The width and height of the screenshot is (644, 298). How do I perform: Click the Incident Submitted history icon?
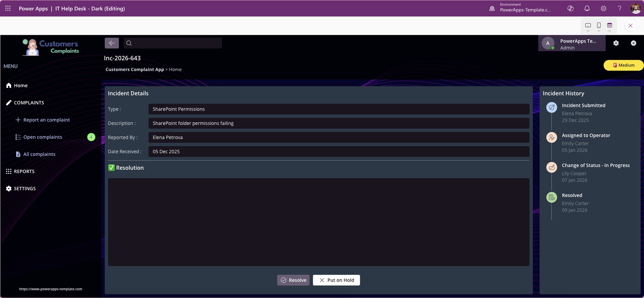(551, 107)
